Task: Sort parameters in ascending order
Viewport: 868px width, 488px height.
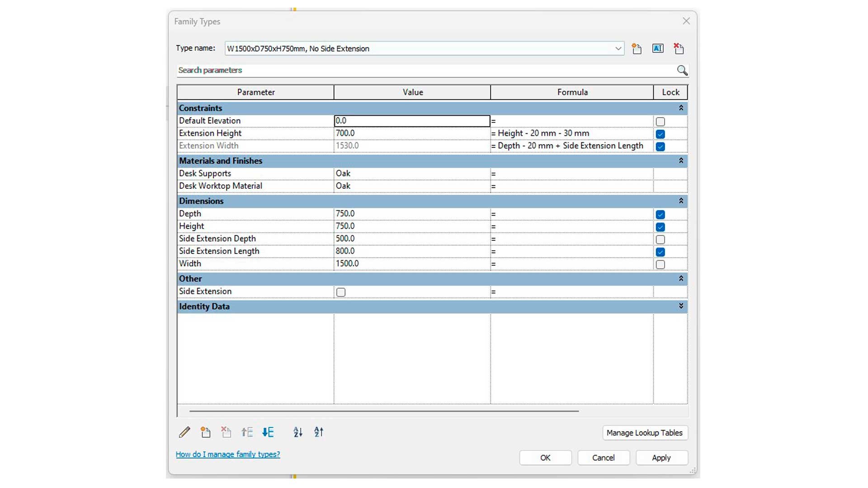Action: (x=297, y=432)
